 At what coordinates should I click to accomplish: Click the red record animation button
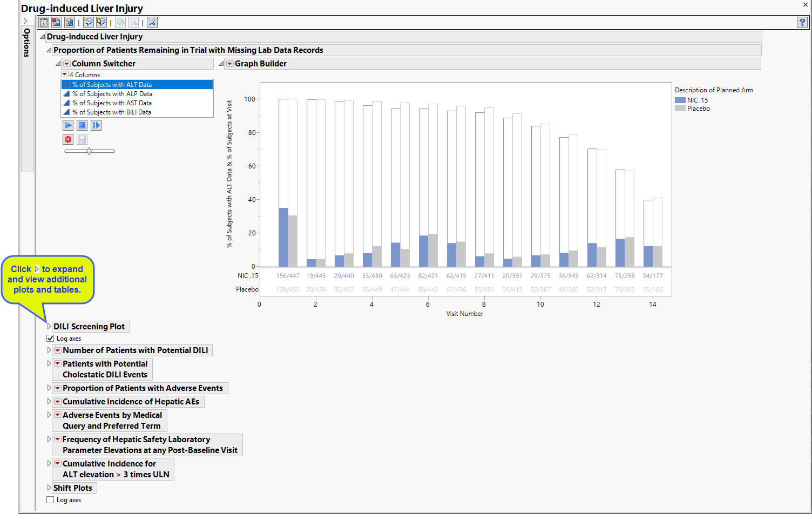pos(68,139)
